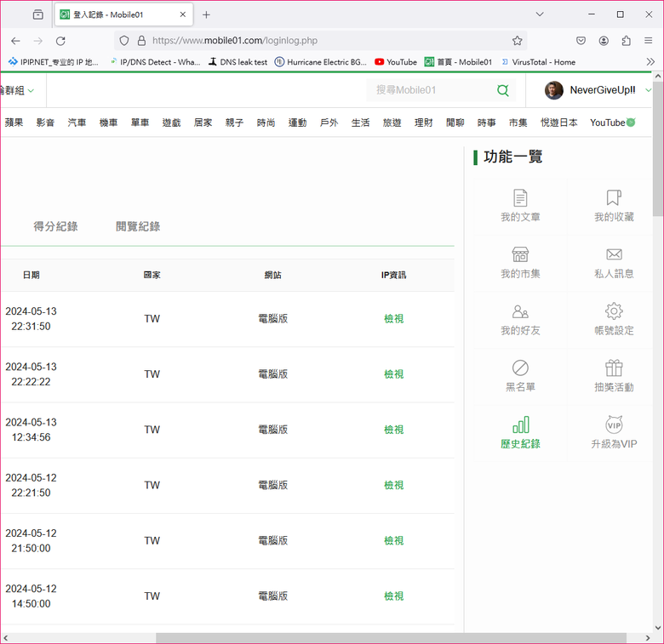Screen dimensions: 664x644
Task: Open 我的市集 shop icon
Action: point(520,254)
